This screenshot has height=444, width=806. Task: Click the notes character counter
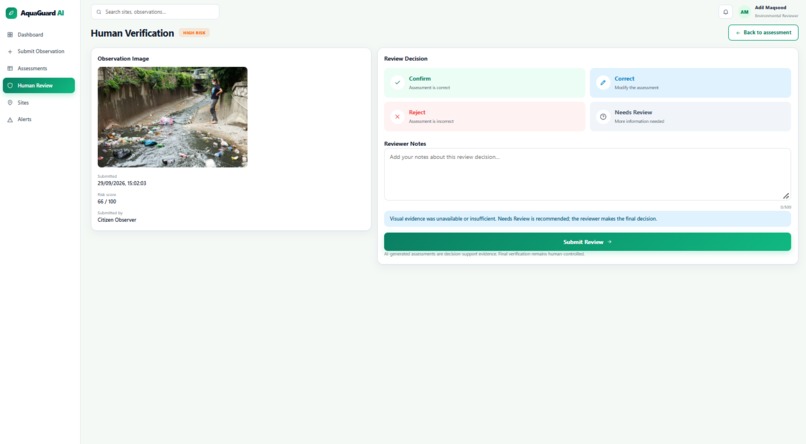[x=786, y=207]
